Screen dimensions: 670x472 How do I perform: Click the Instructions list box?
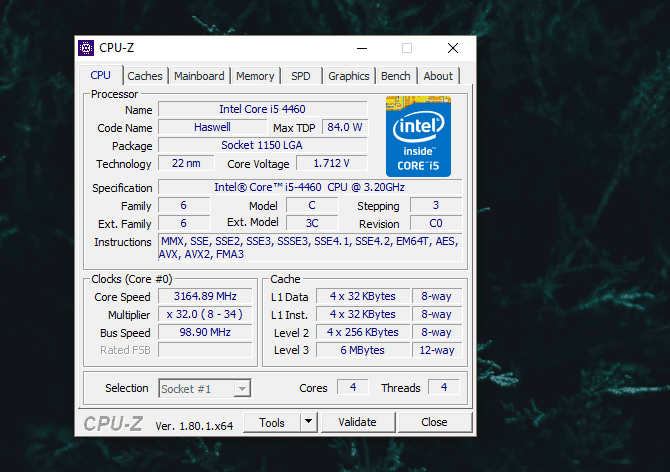310,248
